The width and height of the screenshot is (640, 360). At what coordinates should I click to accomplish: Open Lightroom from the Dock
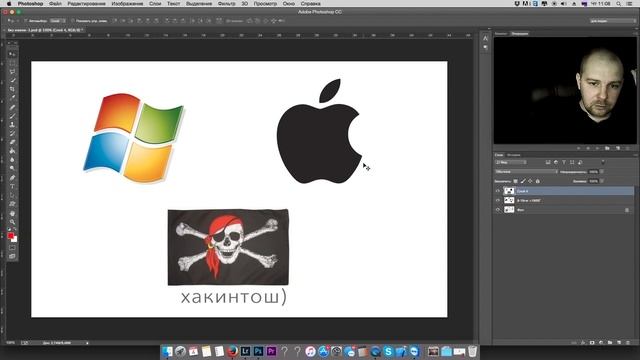(x=245, y=351)
